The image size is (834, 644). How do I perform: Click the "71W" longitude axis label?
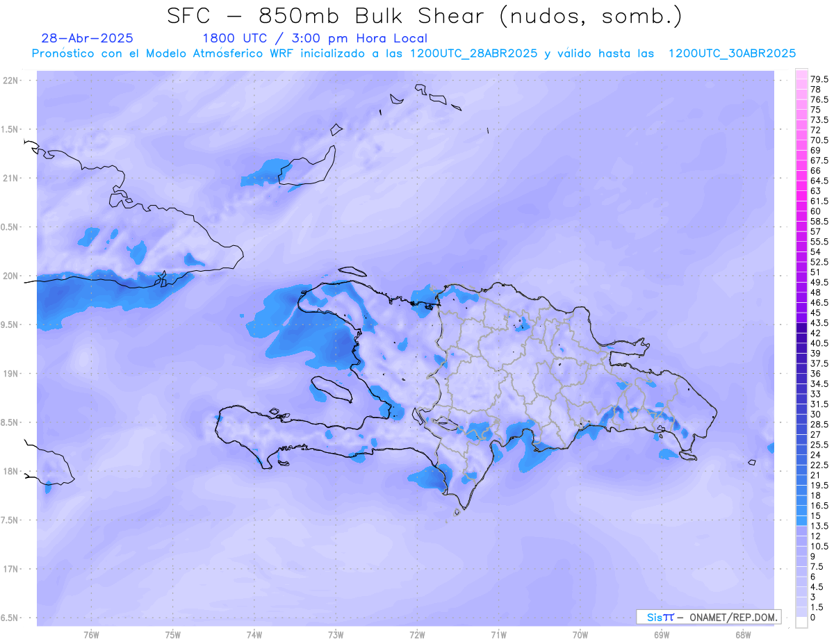pyautogui.click(x=499, y=635)
